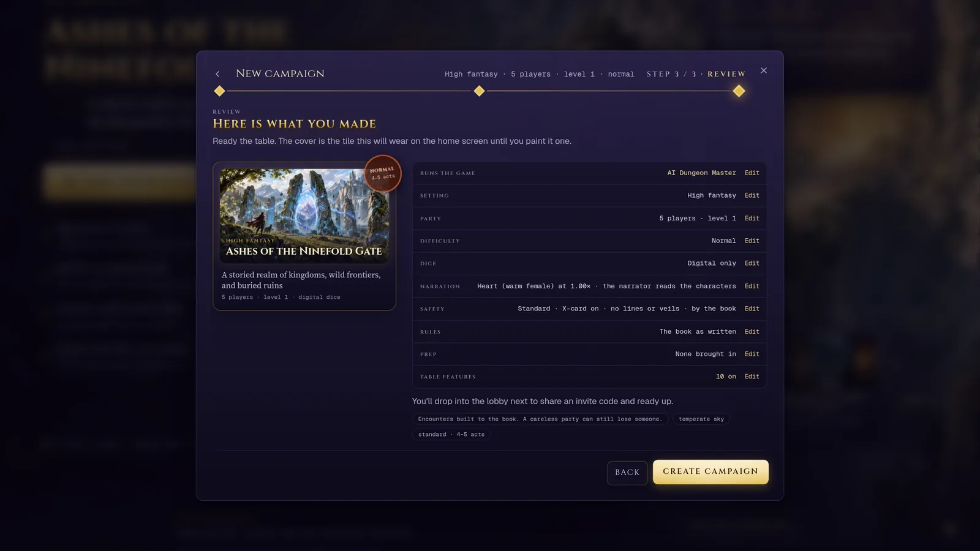Image resolution: width=980 pixels, height=551 pixels.
Task: Edit the Narration row
Action: (752, 287)
